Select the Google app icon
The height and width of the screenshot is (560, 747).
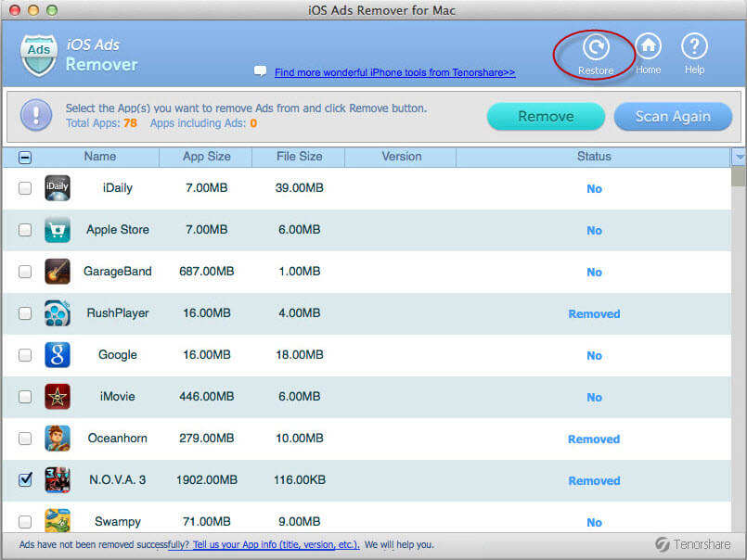58,355
